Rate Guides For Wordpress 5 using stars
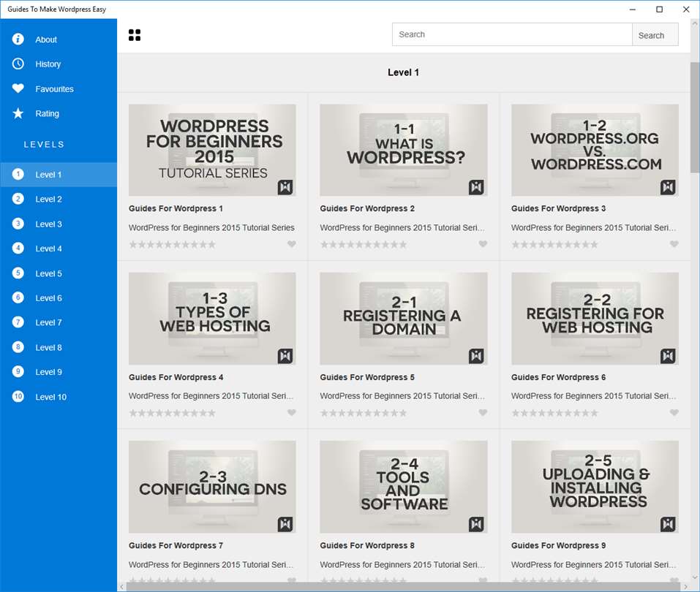Image resolution: width=700 pixels, height=592 pixels. click(364, 413)
